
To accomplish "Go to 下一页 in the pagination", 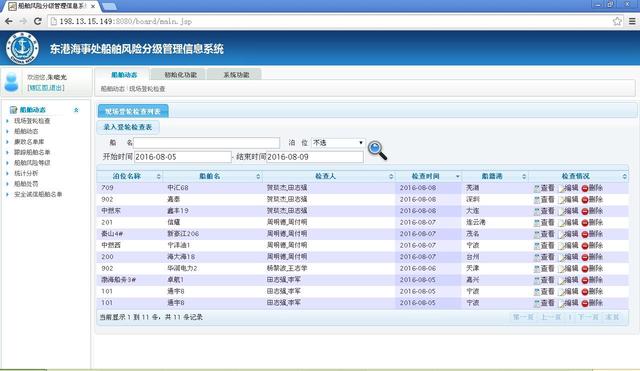I will [x=588, y=317].
